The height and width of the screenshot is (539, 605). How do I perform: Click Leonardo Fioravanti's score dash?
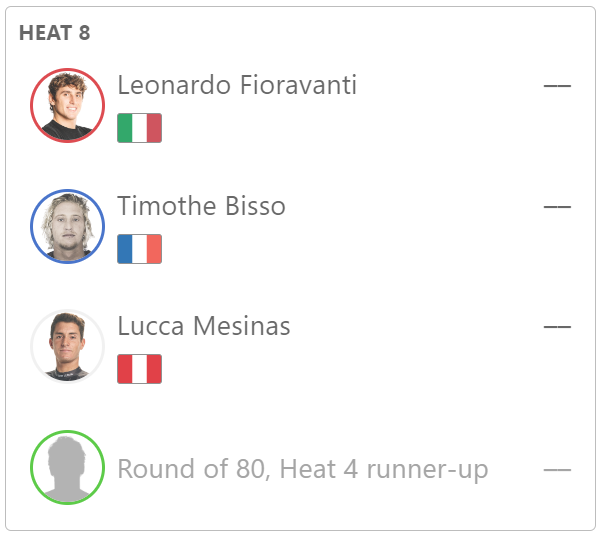pyautogui.click(x=557, y=86)
